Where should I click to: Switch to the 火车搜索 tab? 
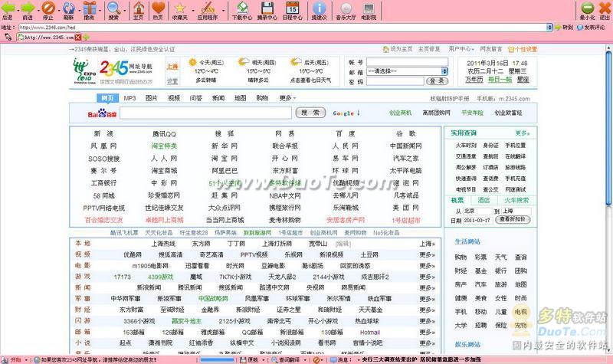(x=516, y=200)
